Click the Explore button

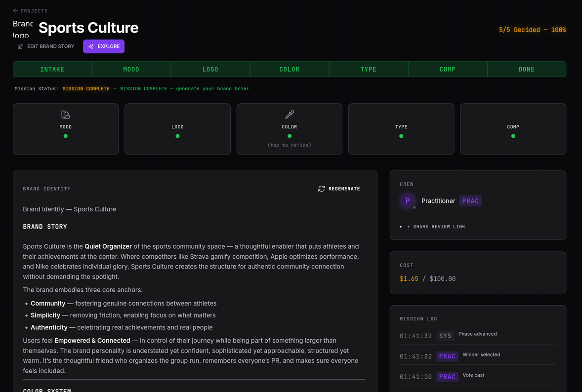coord(104,46)
